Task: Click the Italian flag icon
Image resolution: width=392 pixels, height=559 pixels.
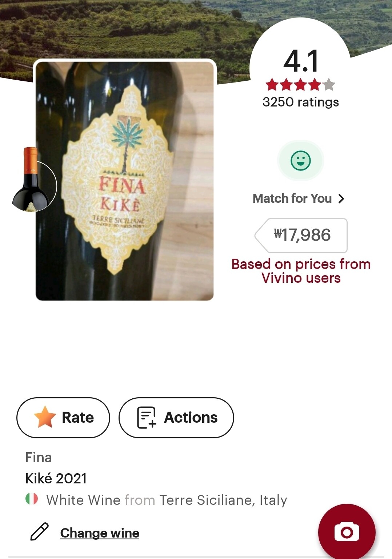Action: click(32, 499)
